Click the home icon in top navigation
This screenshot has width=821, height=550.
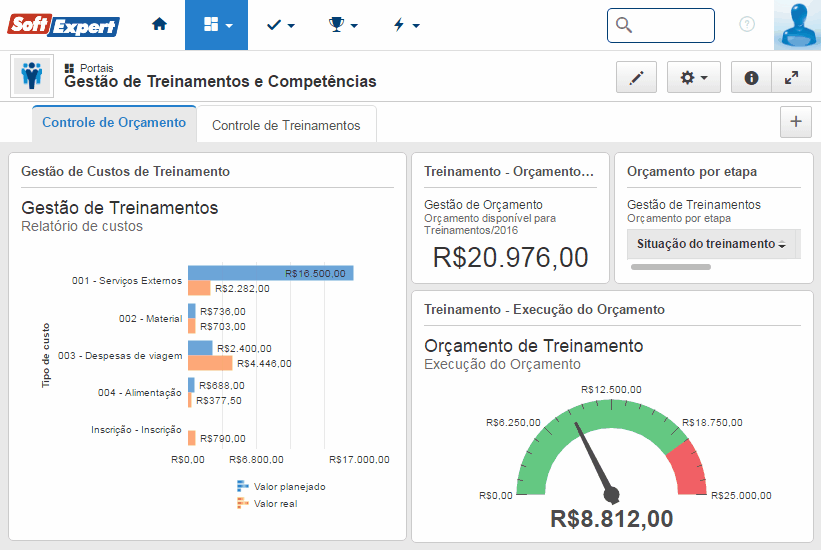(159, 25)
